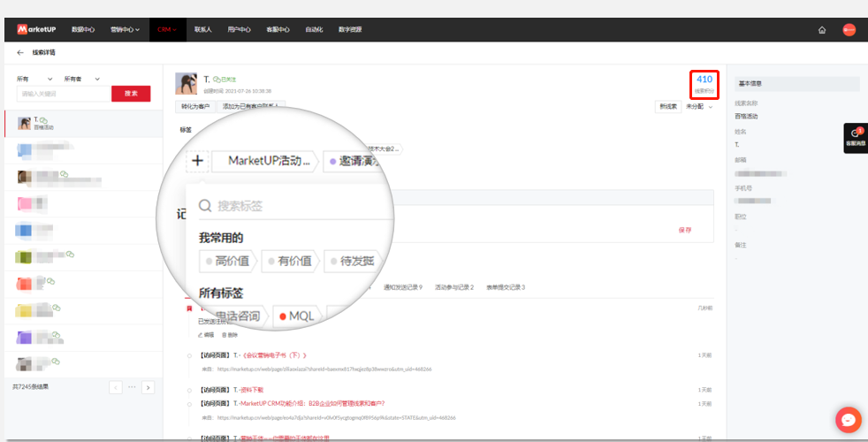Image resolution: width=868 pixels, height=442 pixels.
Task: Click the red 搜索 button
Action: tap(131, 94)
